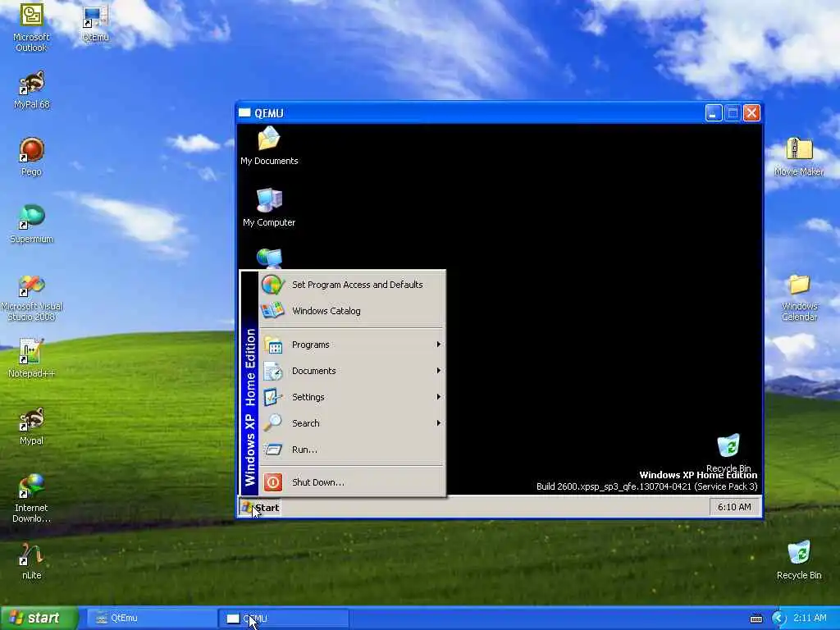Open Windows Catalog from Start menu
This screenshot has height=630, width=840.
point(352,311)
